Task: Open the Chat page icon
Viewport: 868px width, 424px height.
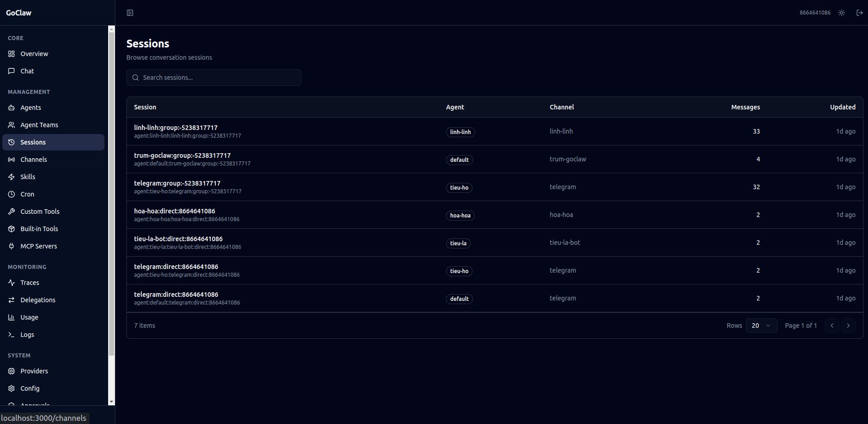Action: pyautogui.click(x=12, y=71)
